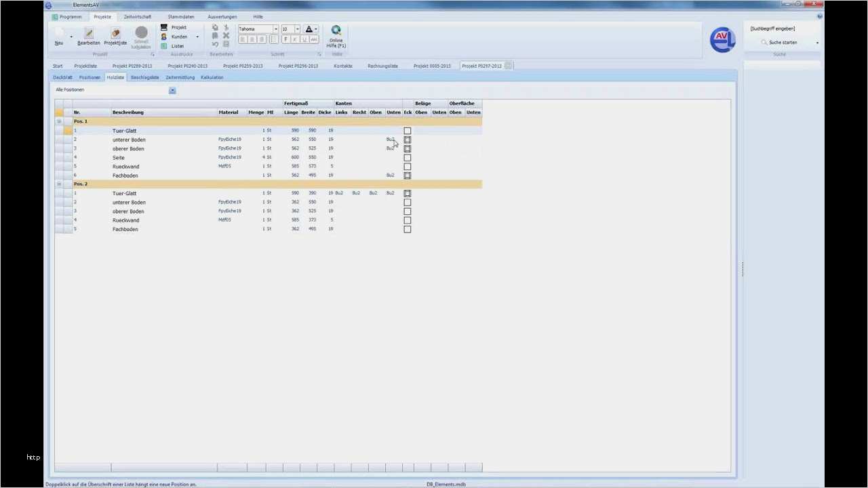Image resolution: width=868 pixels, height=488 pixels.
Task: Check the Eck checkbox for unterer Boden row
Action: pyautogui.click(x=407, y=139)
